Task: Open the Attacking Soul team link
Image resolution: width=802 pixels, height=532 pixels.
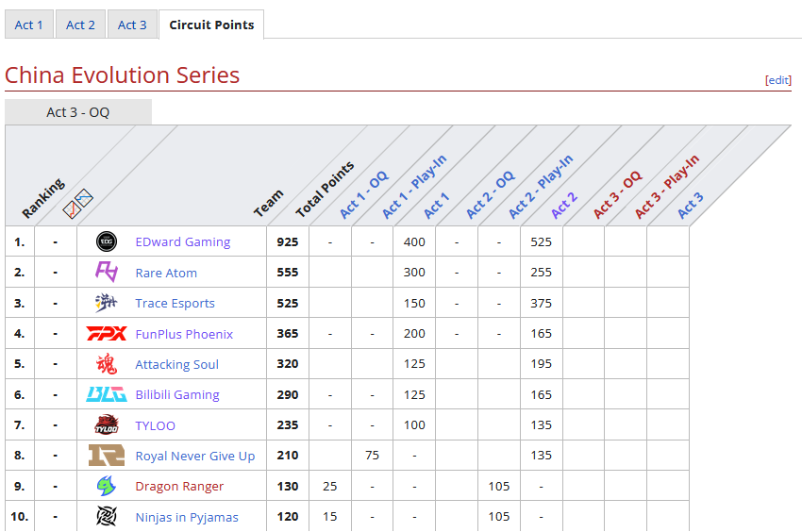Action: pyautogui.click(x=176, y=364)
